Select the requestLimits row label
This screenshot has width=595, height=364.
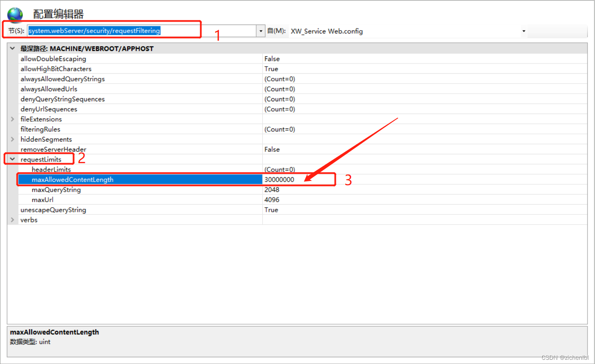[41, 159]
